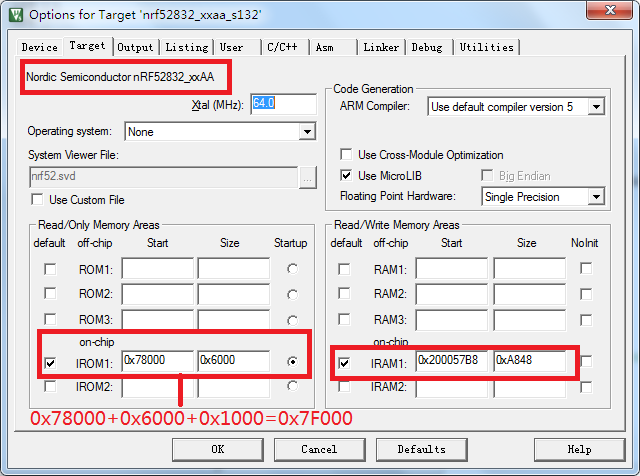
Task: Enable NoInit for RAM3
Action: click(x=586, y=320)
